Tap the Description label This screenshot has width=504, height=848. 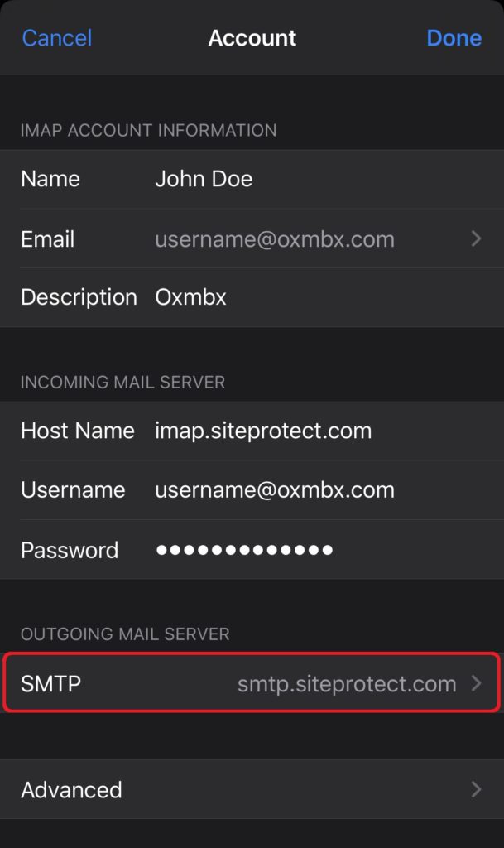(79, 298)
